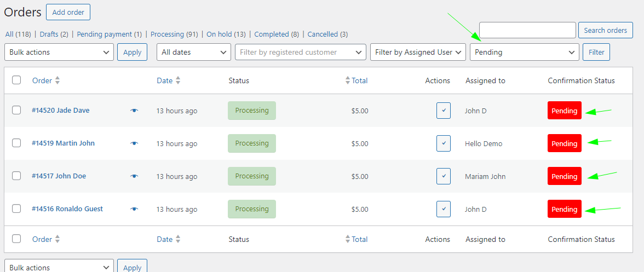Mark order #14520 complete with checkmark action

[444, 111]
